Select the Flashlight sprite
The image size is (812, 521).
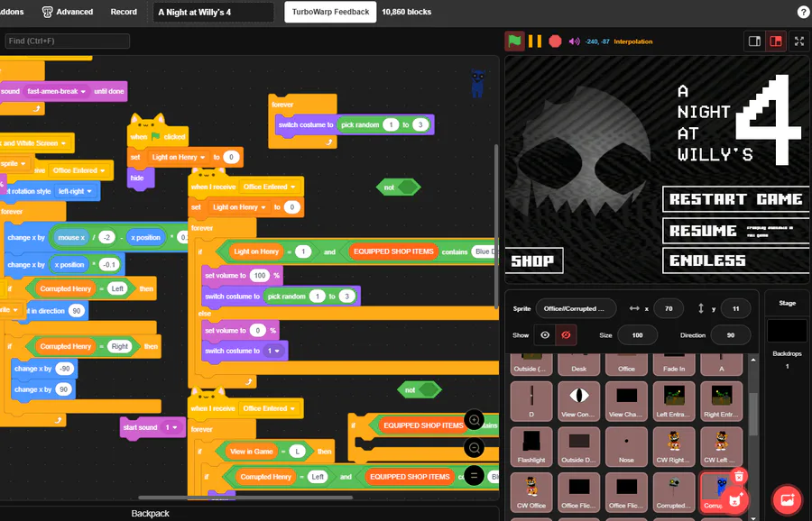coord(531,446)
